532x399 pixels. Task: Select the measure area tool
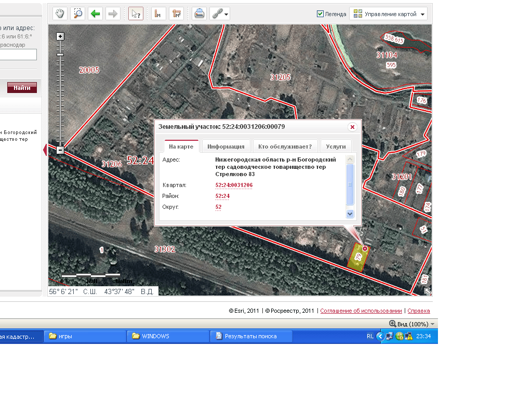click(x=177, y=14)
